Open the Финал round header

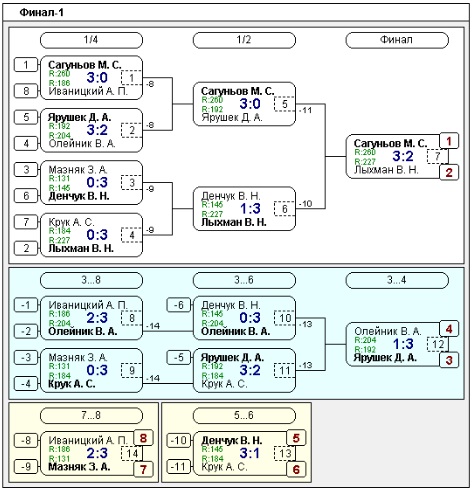tap(397, 40)
